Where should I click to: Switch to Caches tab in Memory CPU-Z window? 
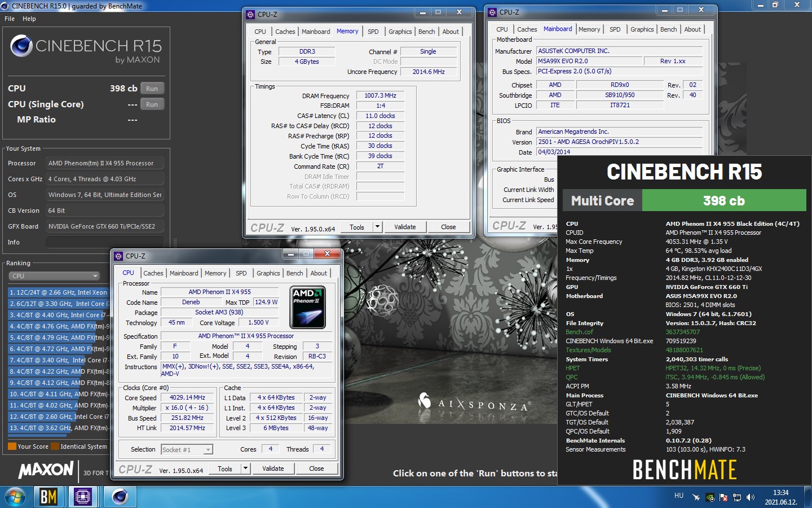tap(285, 32)
